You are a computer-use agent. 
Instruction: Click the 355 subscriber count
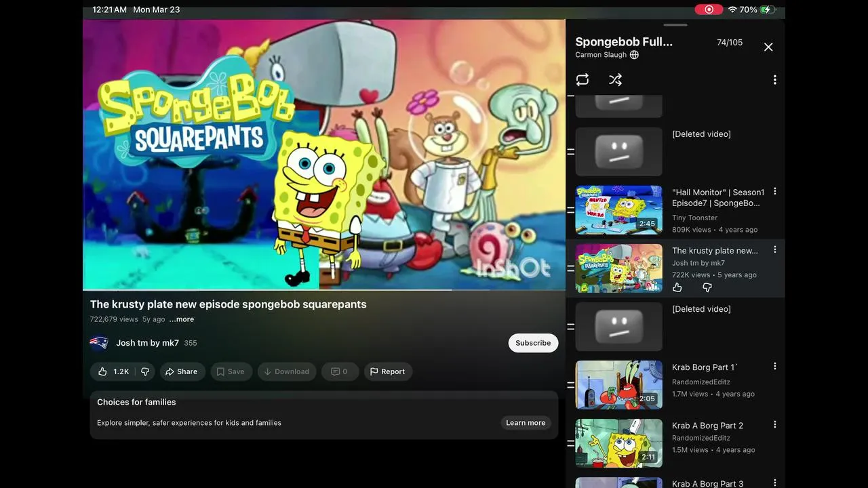[x=191, y=343]
